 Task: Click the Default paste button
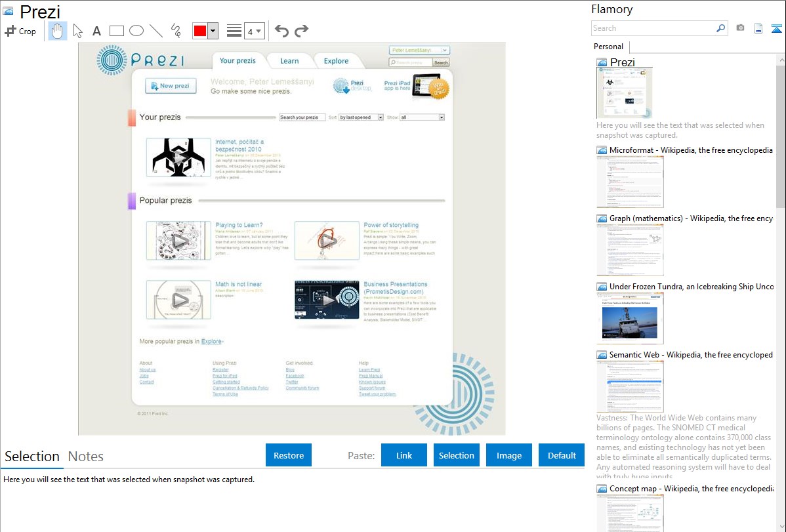point(562,455)
